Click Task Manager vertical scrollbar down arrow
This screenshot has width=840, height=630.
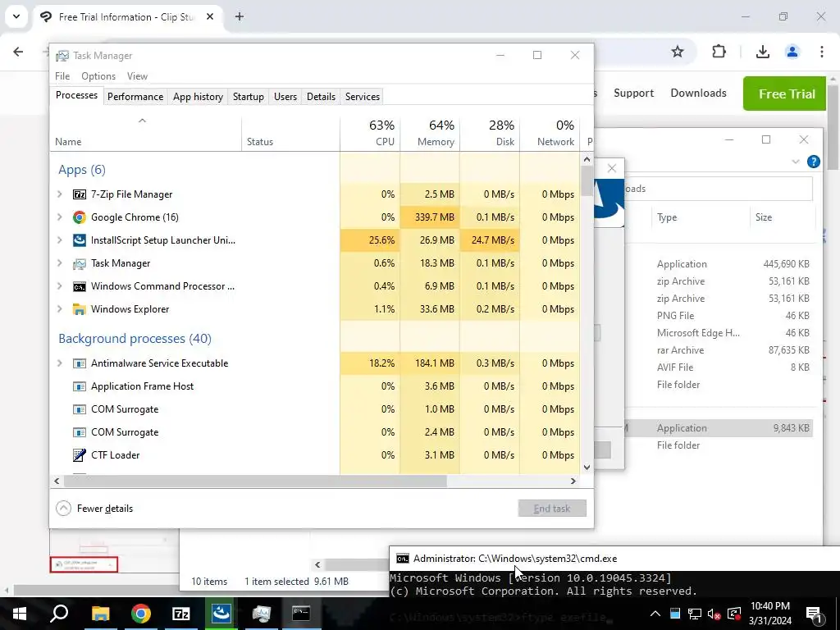tap(587, 467)
